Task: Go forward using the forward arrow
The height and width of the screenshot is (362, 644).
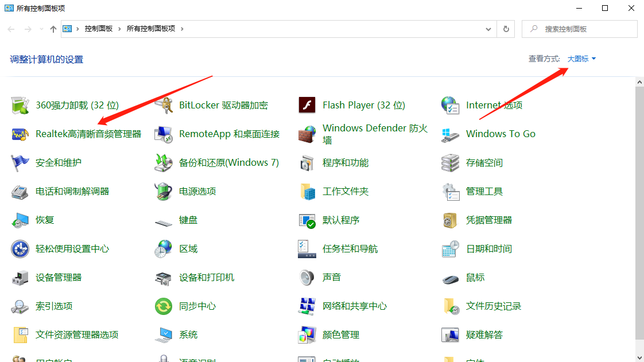Action: click(x=28, y=29)
